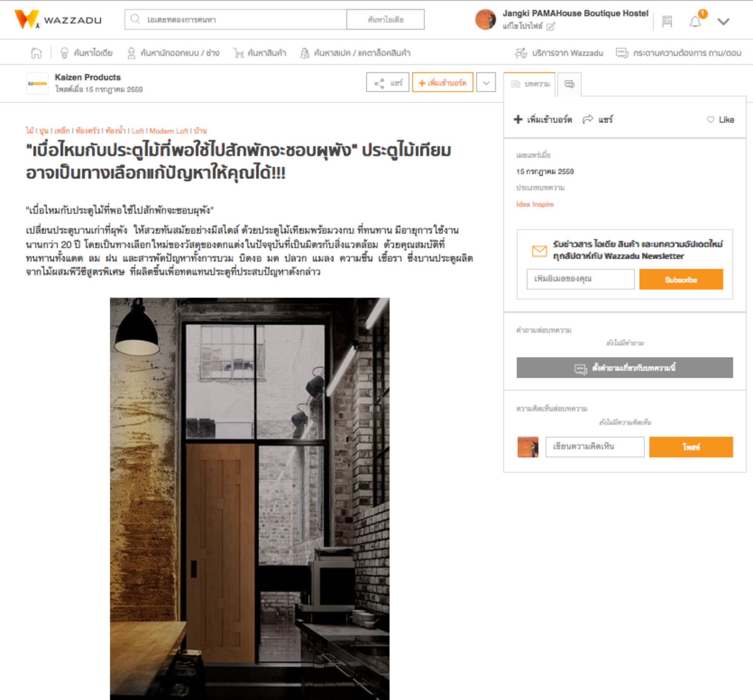Open the ค้นหาสินค้า menu item

point(260,53)
